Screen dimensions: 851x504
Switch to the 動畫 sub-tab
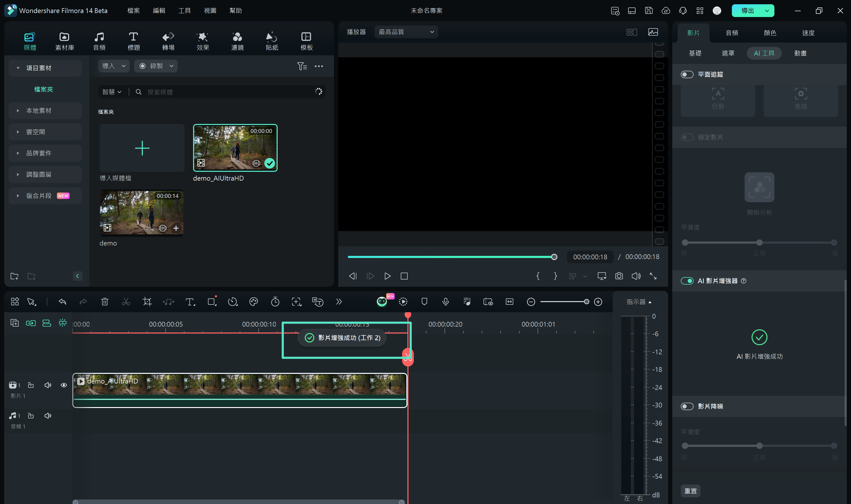(x=800, y=53)
